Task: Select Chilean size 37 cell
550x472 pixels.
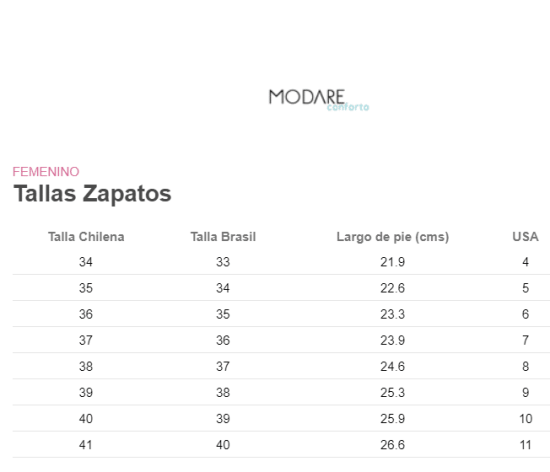Action: point(86,340)
